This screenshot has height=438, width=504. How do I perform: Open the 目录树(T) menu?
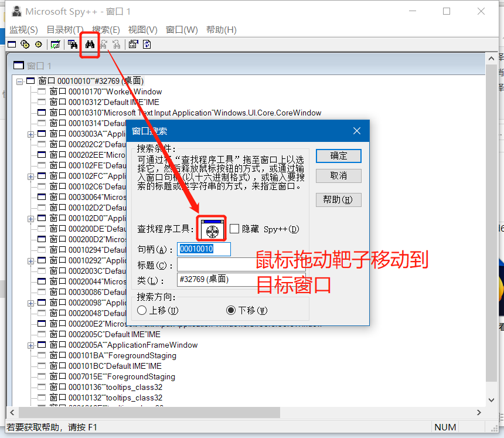(65, 30)
